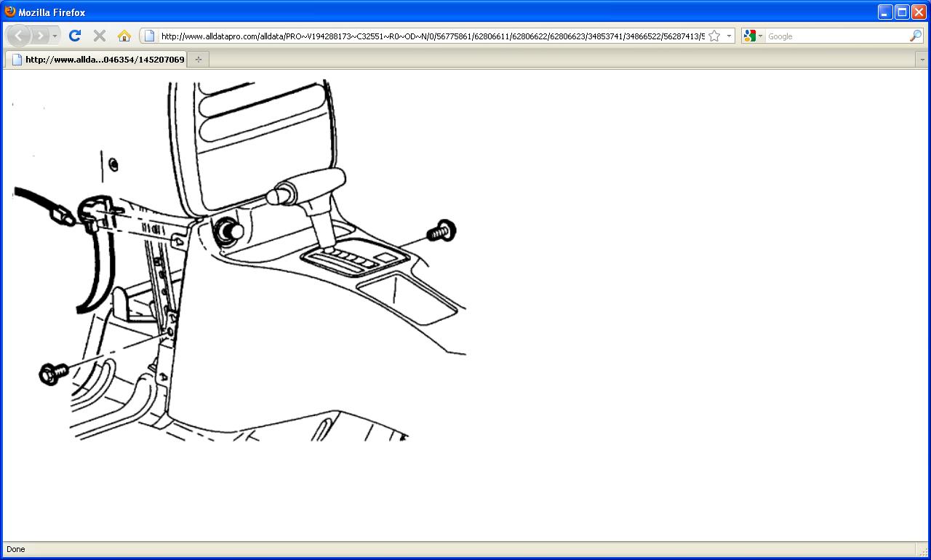Open the recent pages history dropdown

[x=55, y=36]
